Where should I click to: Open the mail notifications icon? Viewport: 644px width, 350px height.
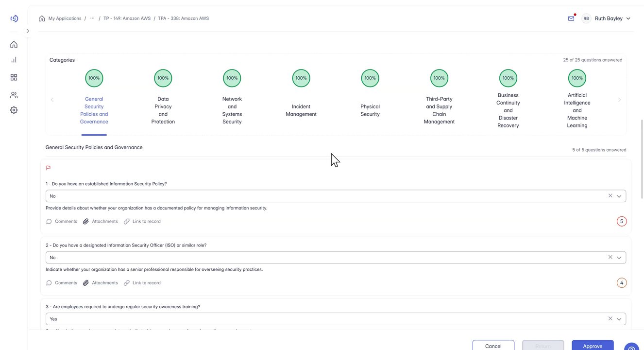[x=571, y=18]
